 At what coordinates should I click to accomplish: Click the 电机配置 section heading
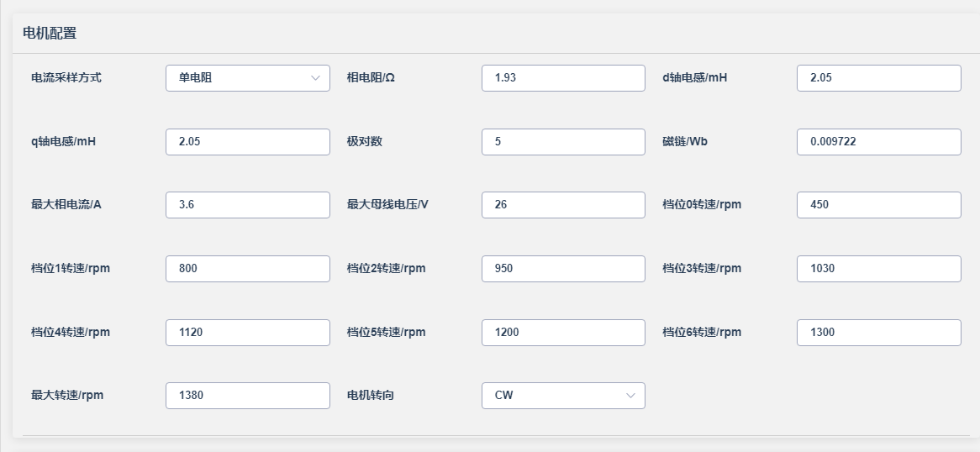[x=50, y=34]
